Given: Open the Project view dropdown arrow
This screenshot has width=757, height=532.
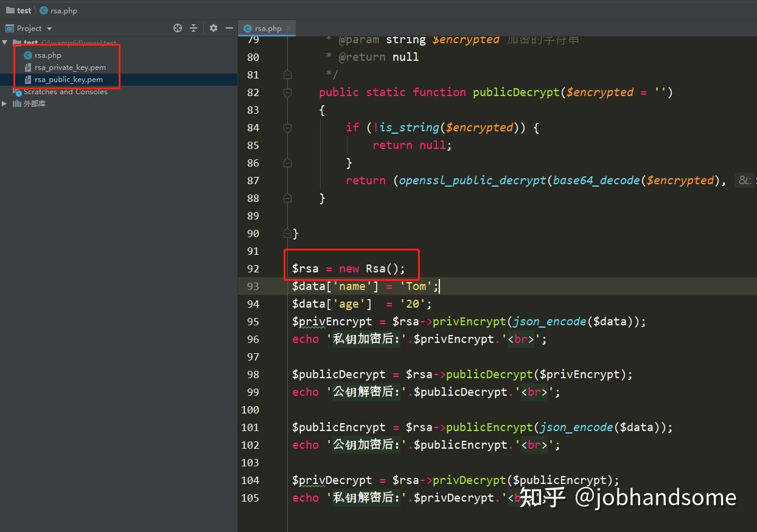Looking at the screenshot, I should (x=50, y=28).
